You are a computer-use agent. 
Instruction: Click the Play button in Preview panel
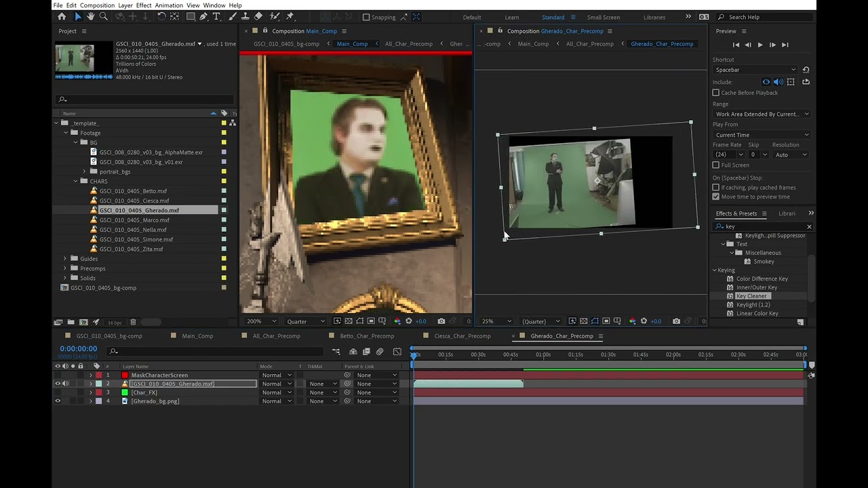click(759, 45)
